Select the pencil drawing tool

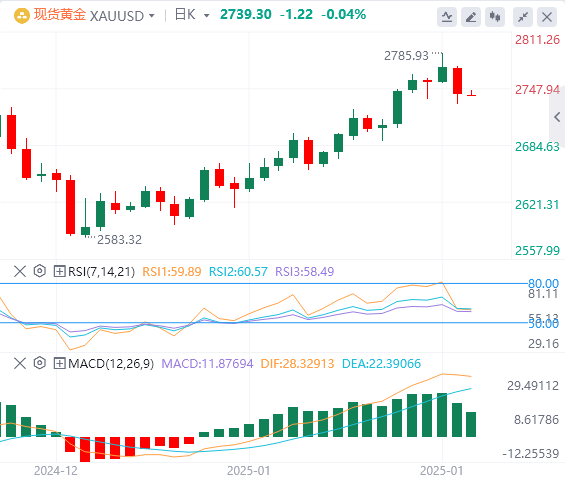tap(471, 17)
